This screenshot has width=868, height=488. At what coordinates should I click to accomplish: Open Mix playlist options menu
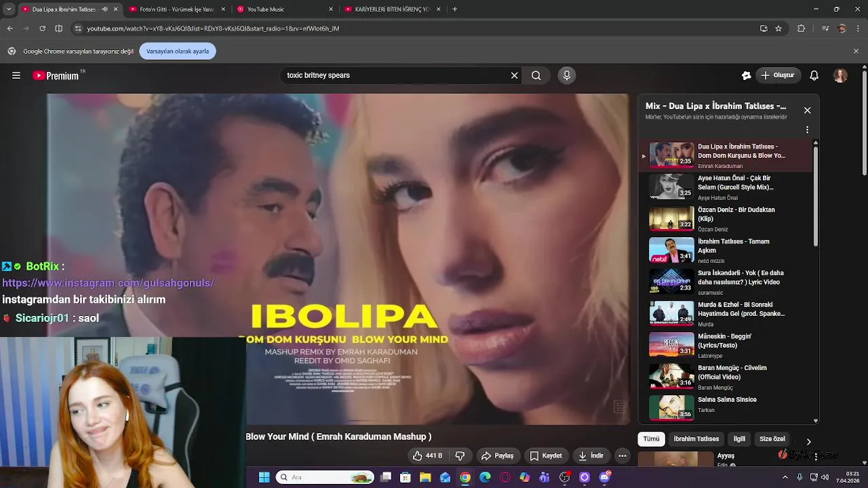pos(807,129)
